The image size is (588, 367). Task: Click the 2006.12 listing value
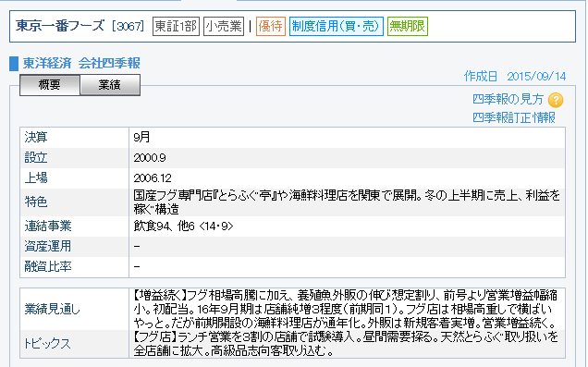point(153,178)
